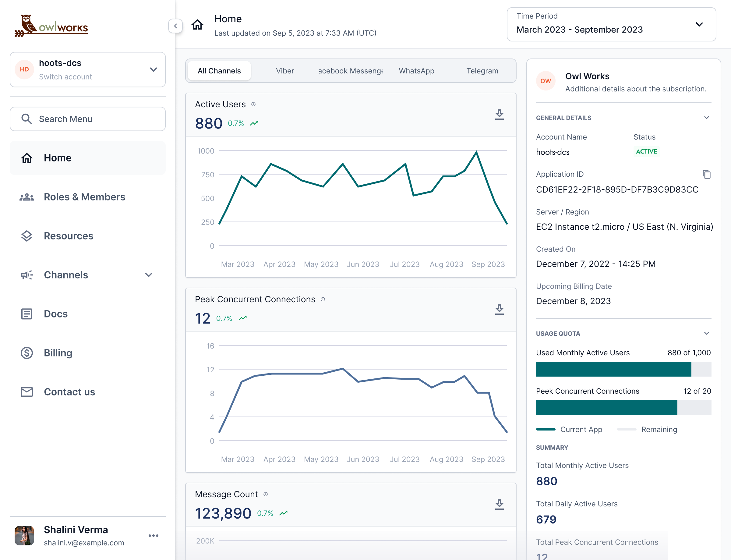This screenshot has height=560, width=731.
Task: Click the Peak Concurrent Connections info icon
Action: pos(323,299)
